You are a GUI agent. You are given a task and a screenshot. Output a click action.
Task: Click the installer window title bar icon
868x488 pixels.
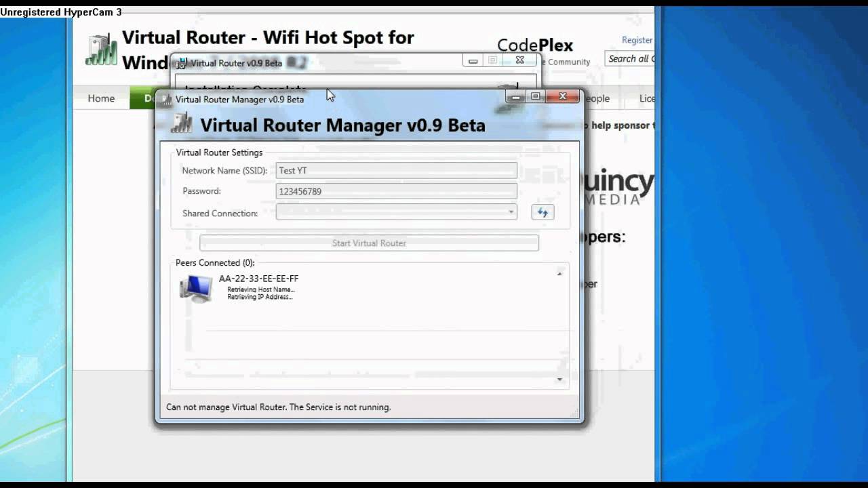pos(181,64)
